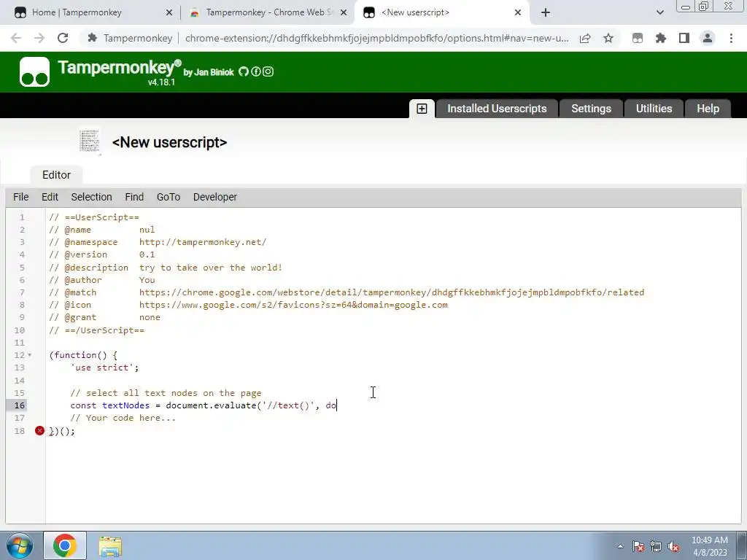747x560 pixels.
Task: Open the Chrome three-dot menu
Action: click(731, 38)
